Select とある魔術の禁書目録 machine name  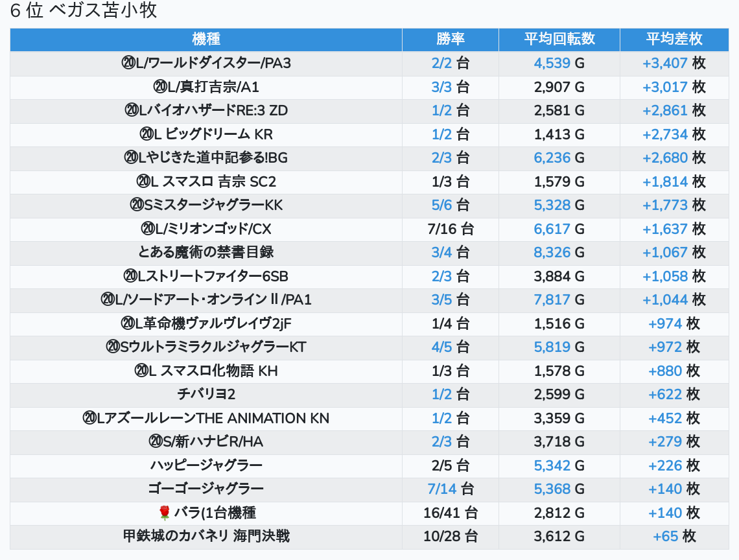click(206, 252)
